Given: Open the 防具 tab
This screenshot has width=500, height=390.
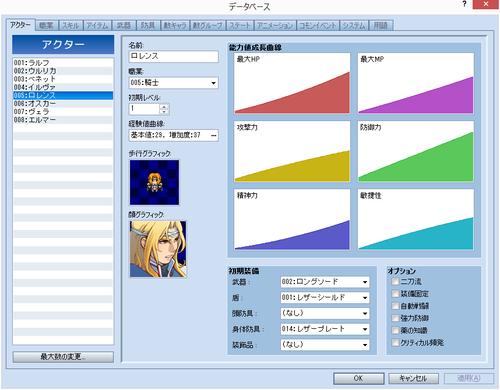Looking at the screenshot, I should pos(148,26).
